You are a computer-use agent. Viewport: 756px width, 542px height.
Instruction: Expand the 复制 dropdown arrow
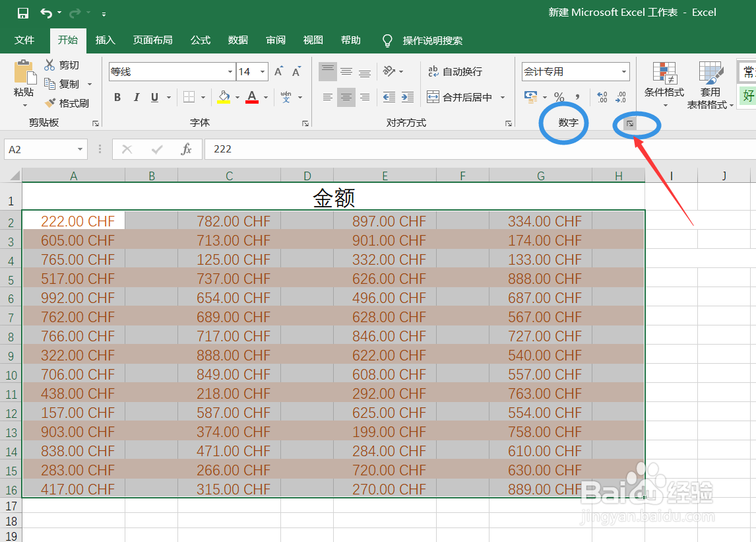[x=90, y=84]
